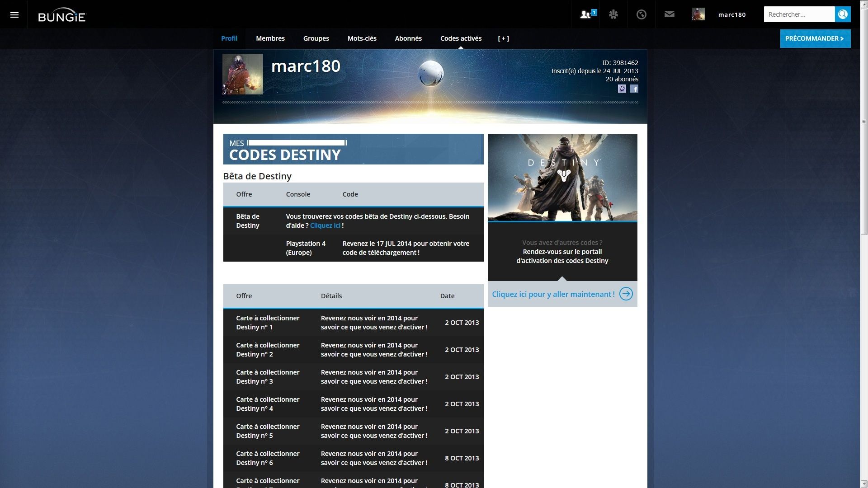This screenshot has height=488, width=868.
Task: Click the Console column header
Action: pos(298,194)
